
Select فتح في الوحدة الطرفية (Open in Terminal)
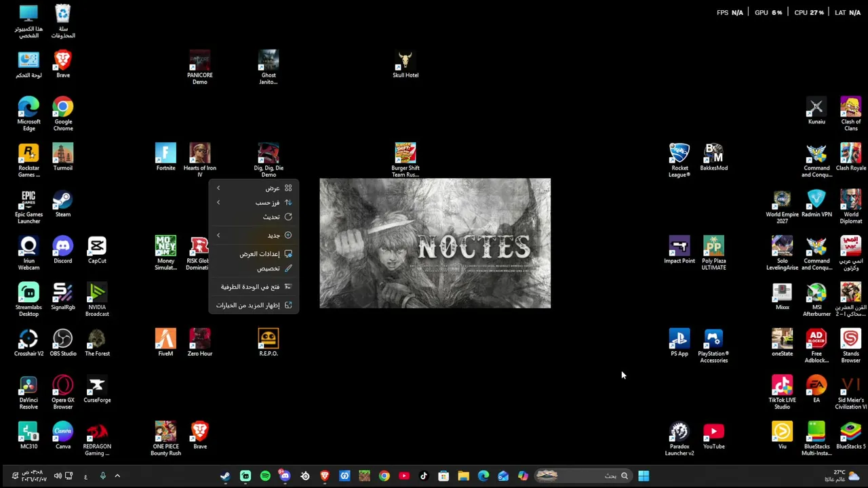click(x=254, y=287)
